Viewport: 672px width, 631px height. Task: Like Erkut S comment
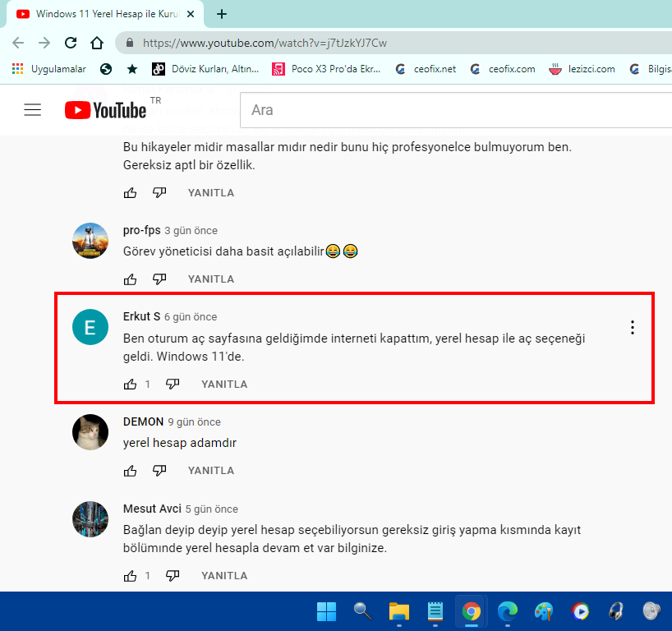tap(131, 384)
